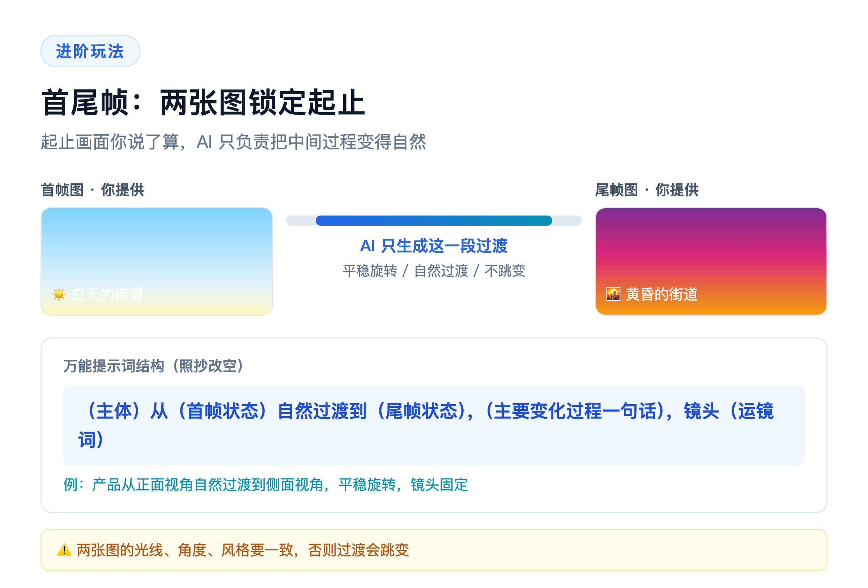Click the main title 首尾帧：两张图锁定起止
The image size is (868, 588).
203,102
